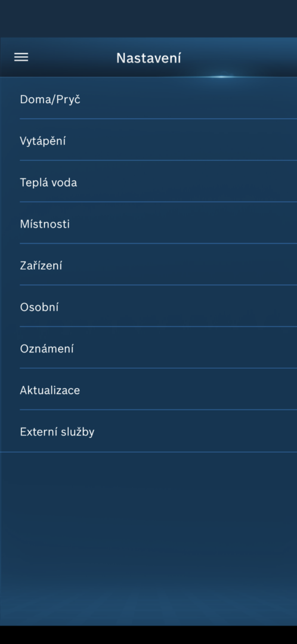This screenshot has height=644, width=297.
Task: Select the Místnosti row under Teplá voda
Action: 148,223
